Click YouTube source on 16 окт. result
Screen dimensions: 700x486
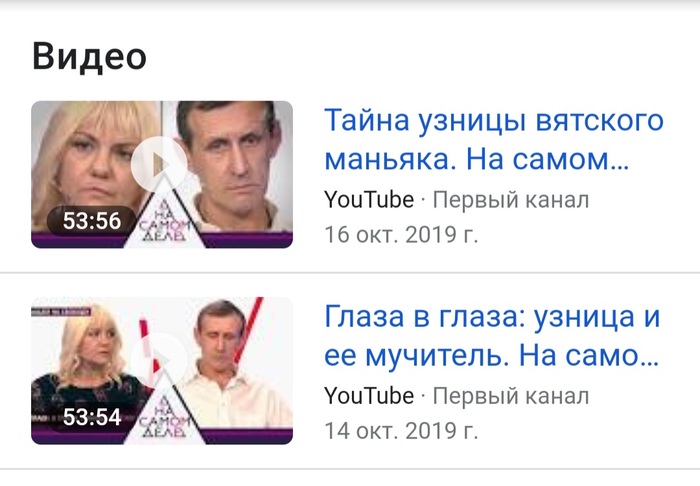click(369, 199)
